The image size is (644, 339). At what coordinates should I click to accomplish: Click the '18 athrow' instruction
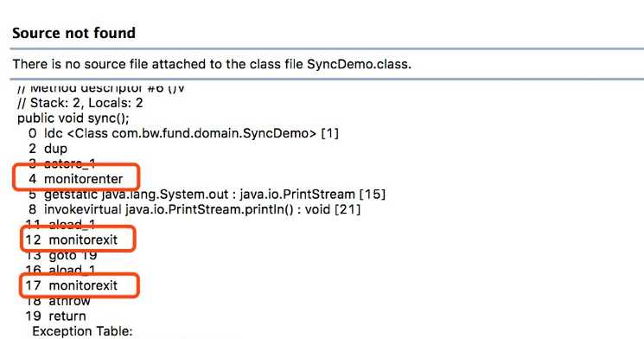coord(58,301)
